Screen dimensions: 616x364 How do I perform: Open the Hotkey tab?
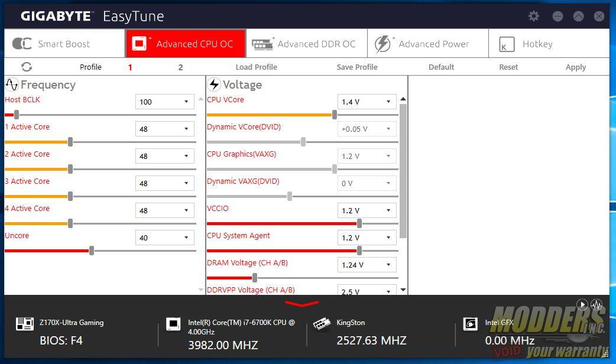coord(549,44)
